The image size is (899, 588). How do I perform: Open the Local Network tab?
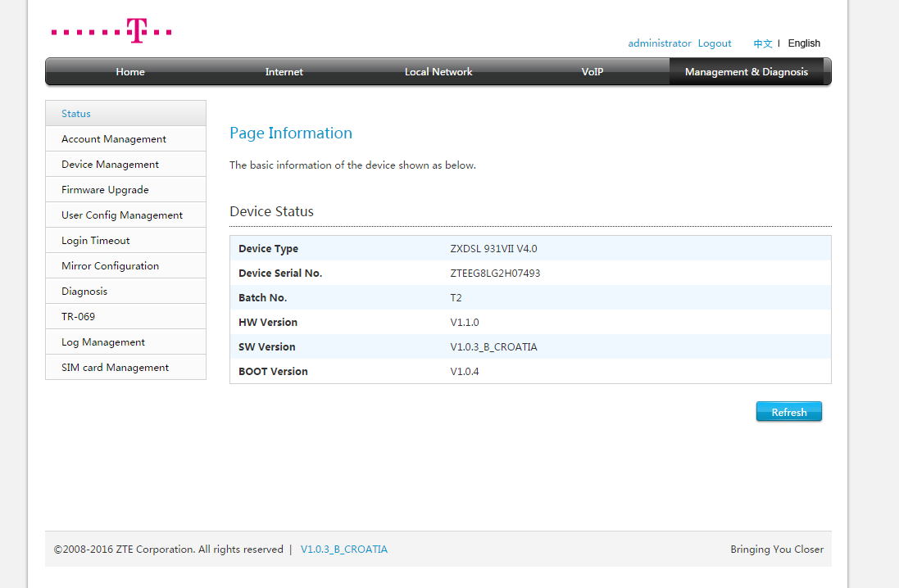tap(438, 72)
